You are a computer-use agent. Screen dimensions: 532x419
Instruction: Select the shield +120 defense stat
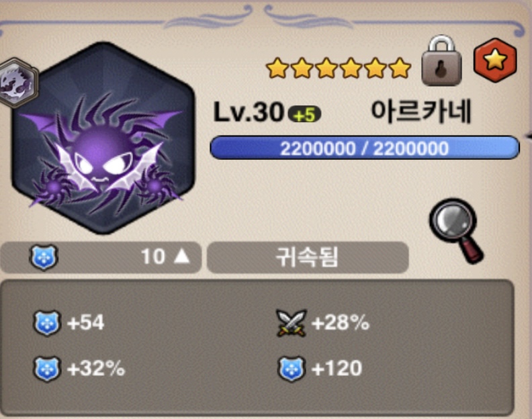(320, 369)
